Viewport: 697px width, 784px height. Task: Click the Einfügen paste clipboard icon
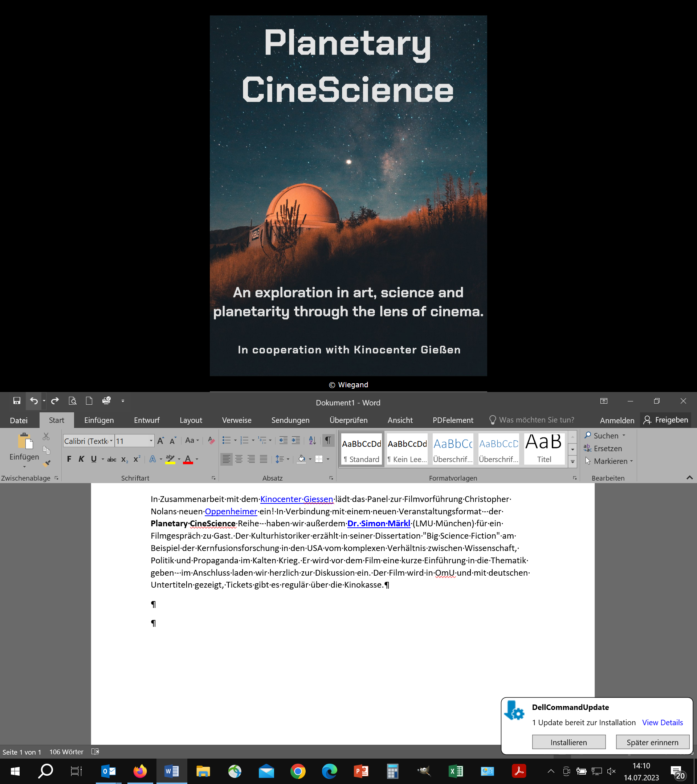(x=25, y=441)
